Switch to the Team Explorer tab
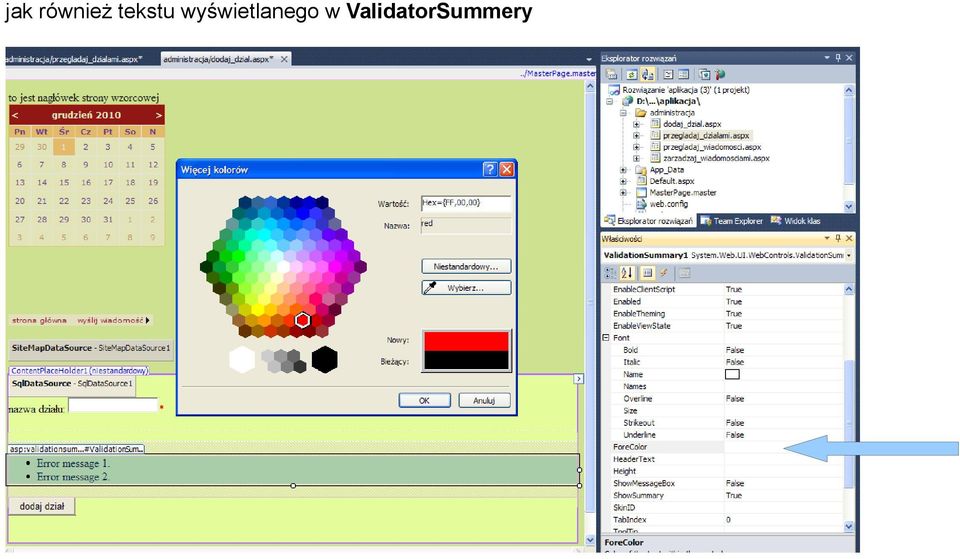960x559 pixels. (732, 221)
